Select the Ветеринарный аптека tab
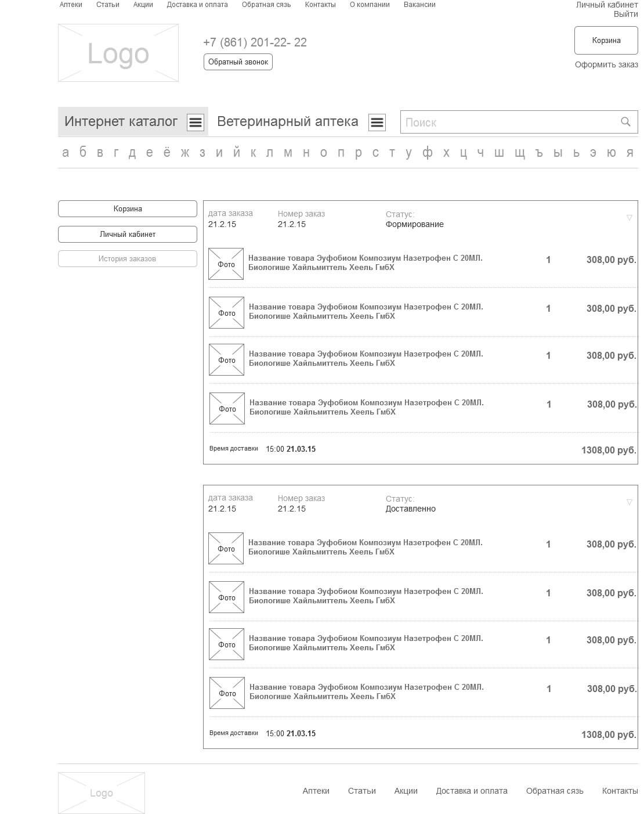This screenshot has height=814, width=644. tap(288, 121)
